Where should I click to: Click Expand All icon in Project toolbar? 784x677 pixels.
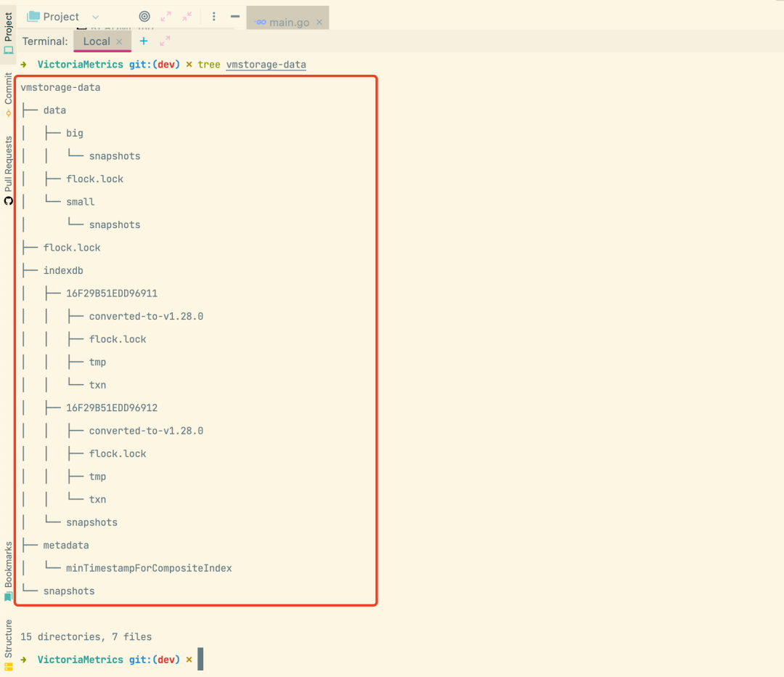click(x=166, y=16)
